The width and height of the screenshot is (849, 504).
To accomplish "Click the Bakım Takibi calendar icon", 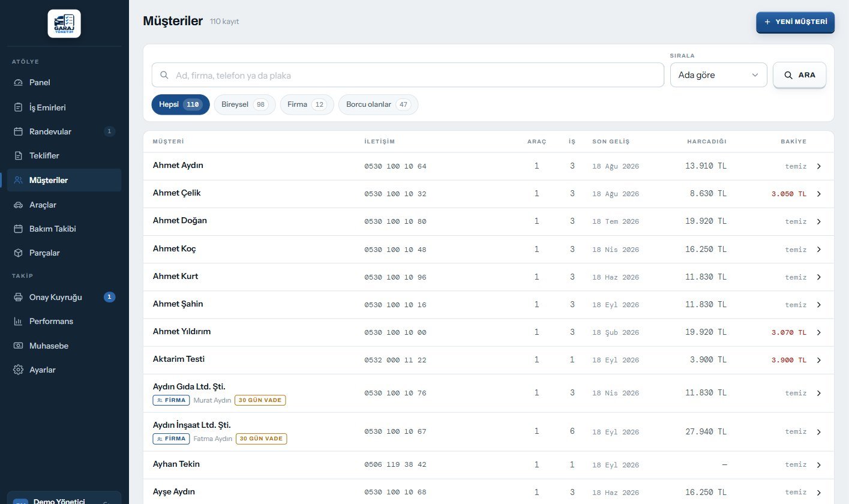I will pyautogui.click(x=18, y=229).
